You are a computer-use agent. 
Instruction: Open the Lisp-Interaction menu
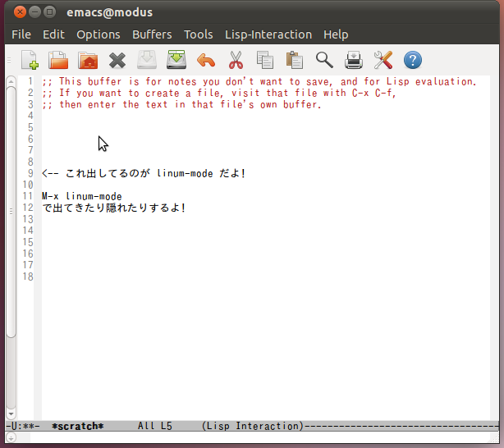pyautogui.click(x=268, y=34)
